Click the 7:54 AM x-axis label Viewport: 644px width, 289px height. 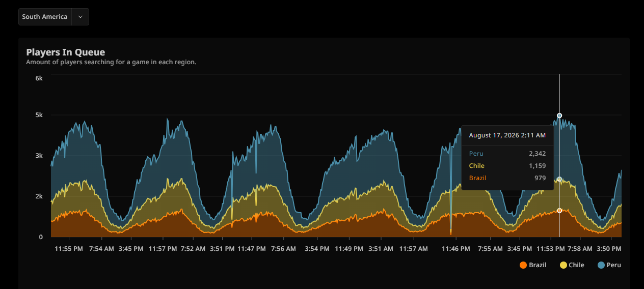tap(101, 249)
